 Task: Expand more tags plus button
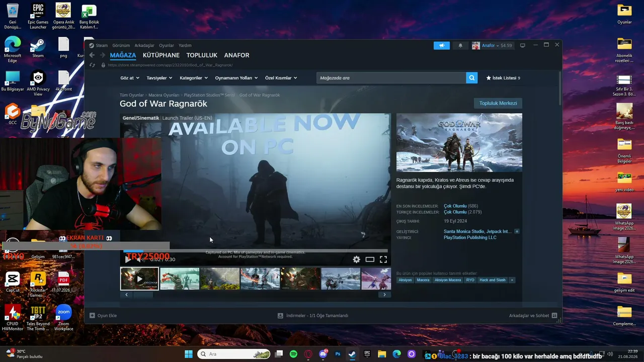point(512,280)
